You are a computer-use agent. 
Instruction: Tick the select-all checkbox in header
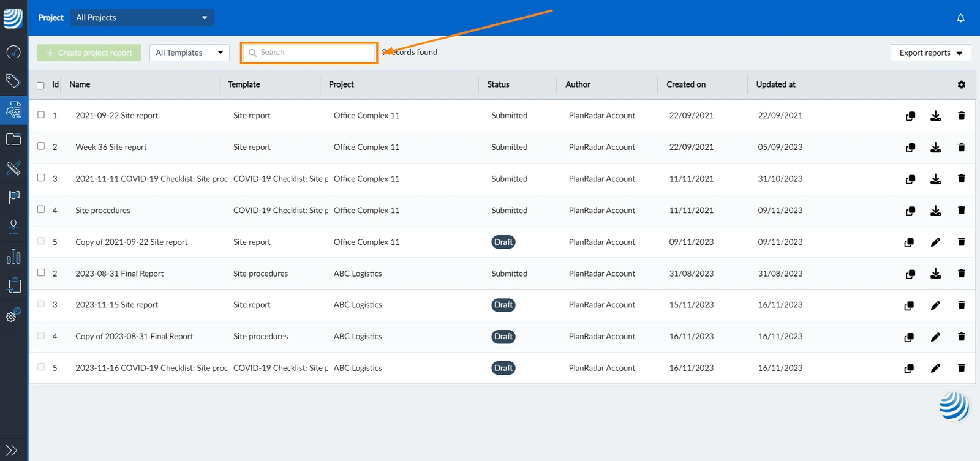click(40, 85)
